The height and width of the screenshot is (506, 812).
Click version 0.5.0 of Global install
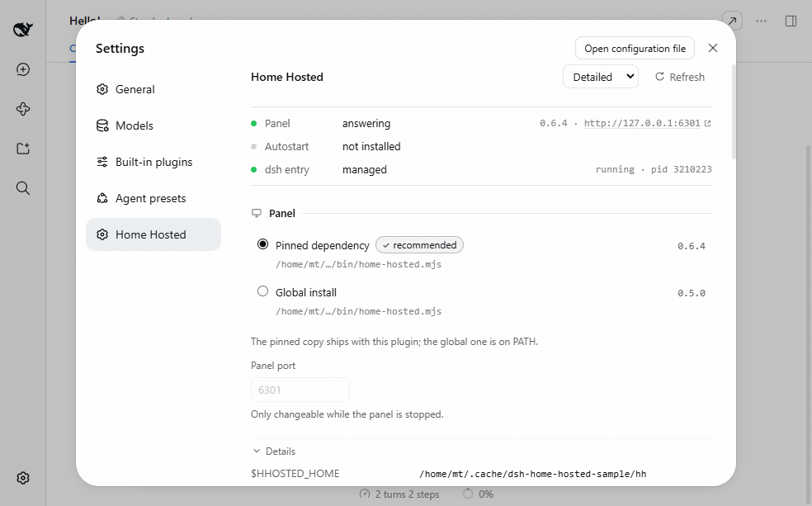[x=692, y=293]
